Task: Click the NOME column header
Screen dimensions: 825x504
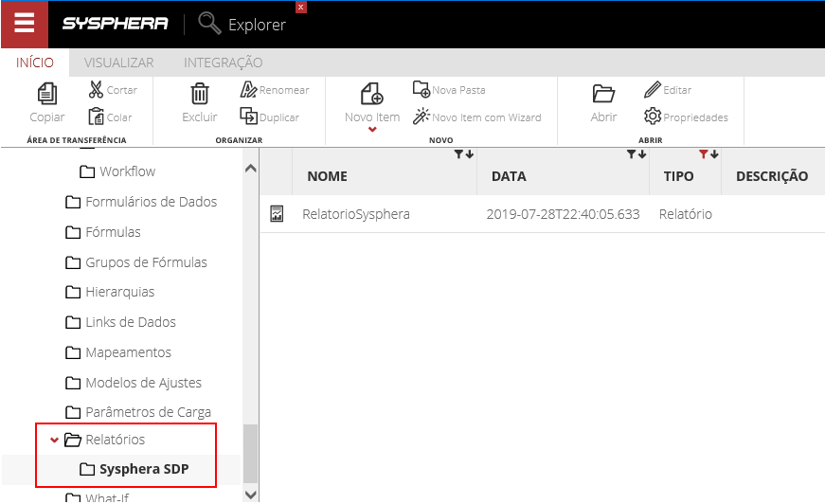Action: 328,176
